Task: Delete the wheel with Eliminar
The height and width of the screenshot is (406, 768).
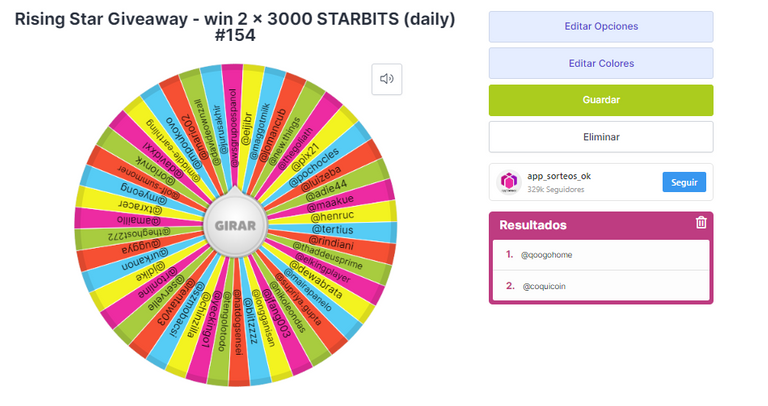Action: tap(601, 137)
